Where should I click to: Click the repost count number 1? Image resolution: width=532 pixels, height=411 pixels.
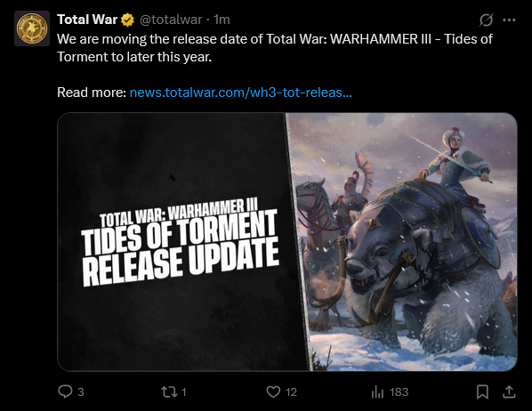click(x=183, y=392)
